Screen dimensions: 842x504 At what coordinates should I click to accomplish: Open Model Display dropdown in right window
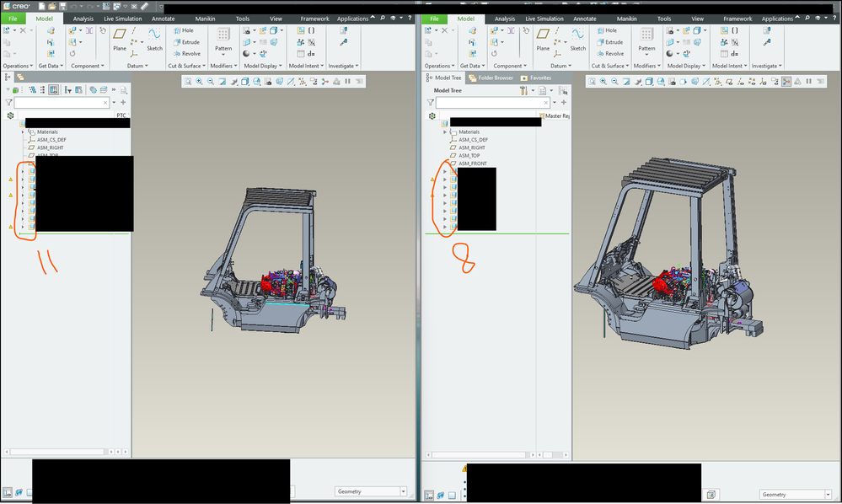[686, 66]
